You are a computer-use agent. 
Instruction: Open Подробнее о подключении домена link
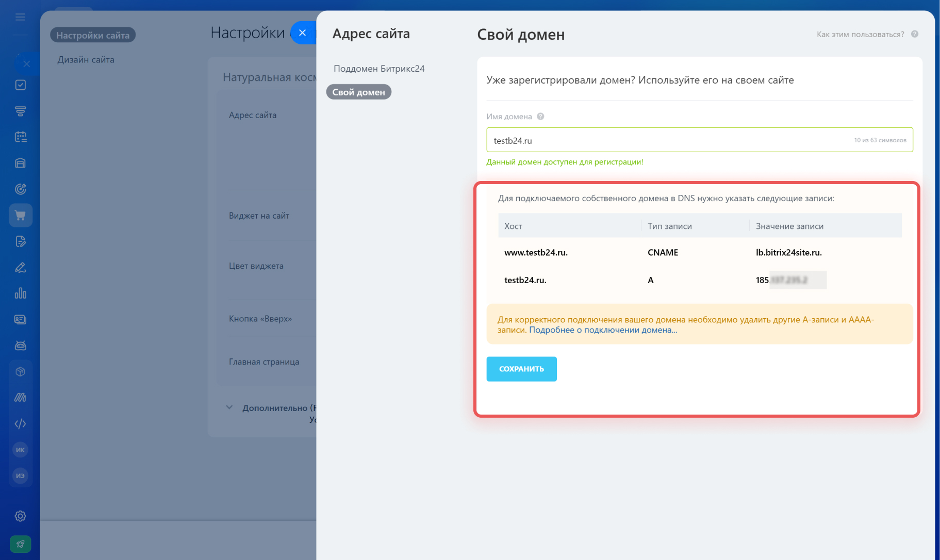(603, 330)
